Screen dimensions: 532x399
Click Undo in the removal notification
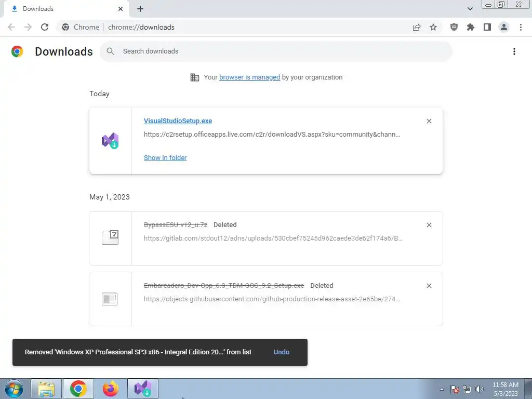coord(281,352)
